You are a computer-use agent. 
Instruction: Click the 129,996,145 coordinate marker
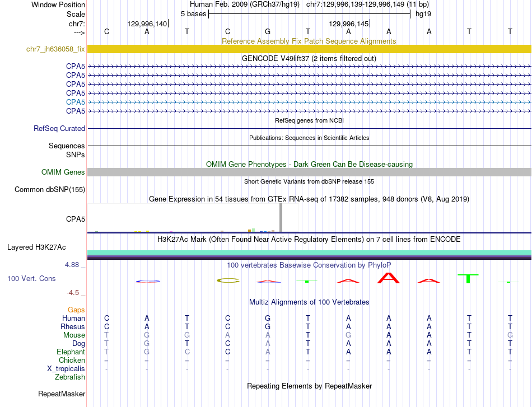click(348, 24)
